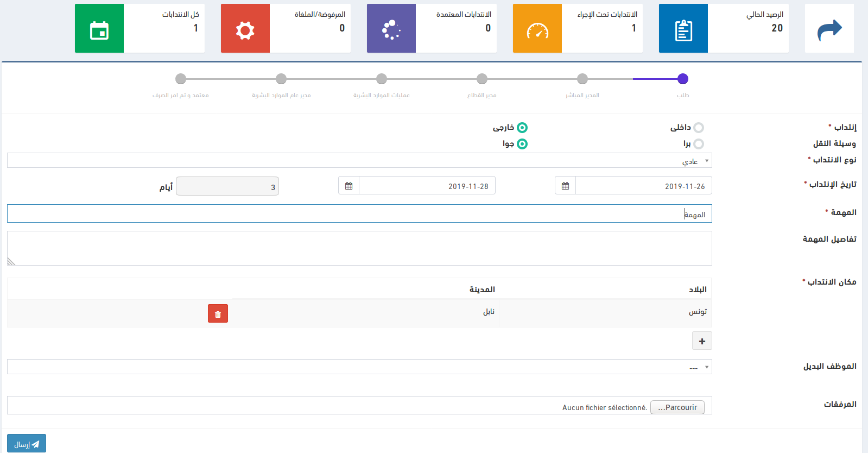Click the المدير المباشر workflow step
The width and height of the screenshot is (868, 453).
coord(582,79)
